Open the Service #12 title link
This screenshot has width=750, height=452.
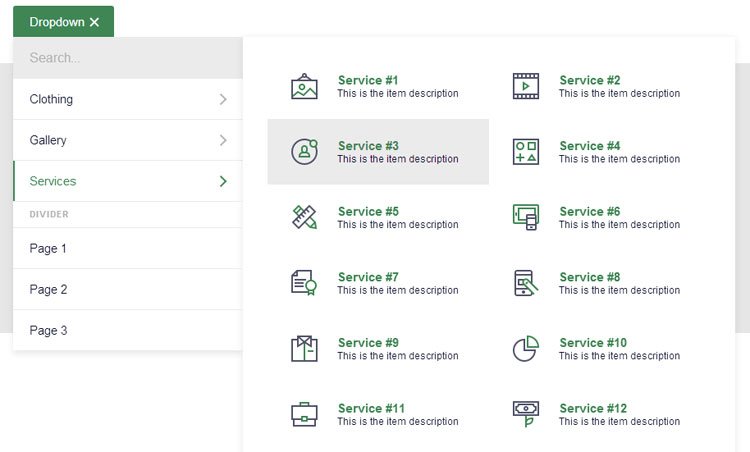click(593, 408)
